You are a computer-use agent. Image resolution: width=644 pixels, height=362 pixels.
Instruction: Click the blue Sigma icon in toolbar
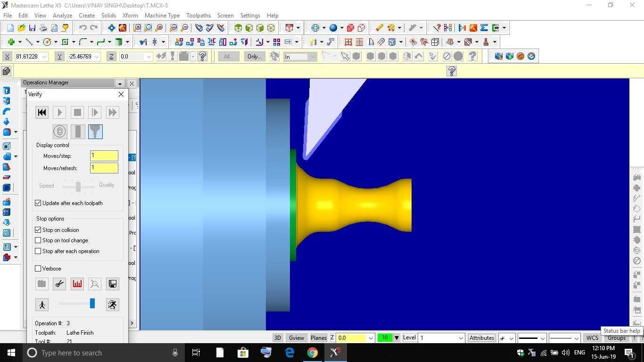pyautogui.click(x=484, y=28)
